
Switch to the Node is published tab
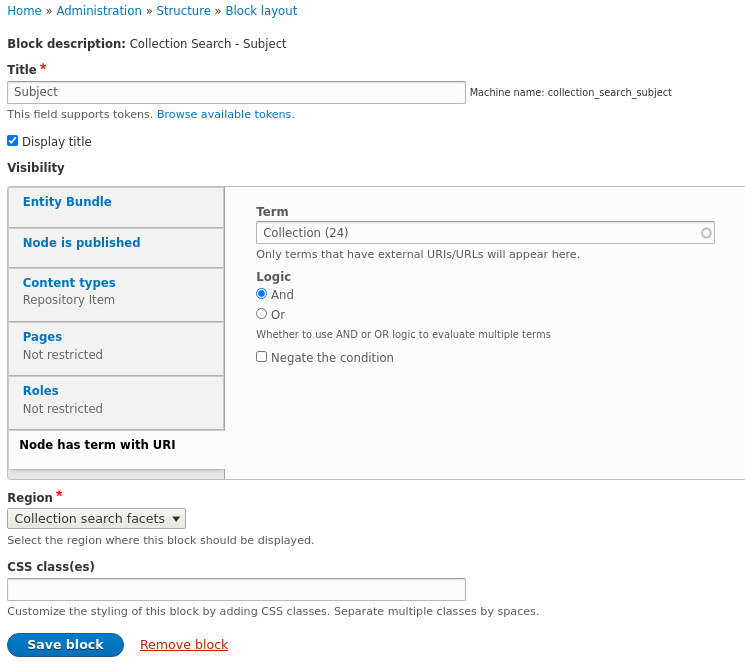[81, 243]
